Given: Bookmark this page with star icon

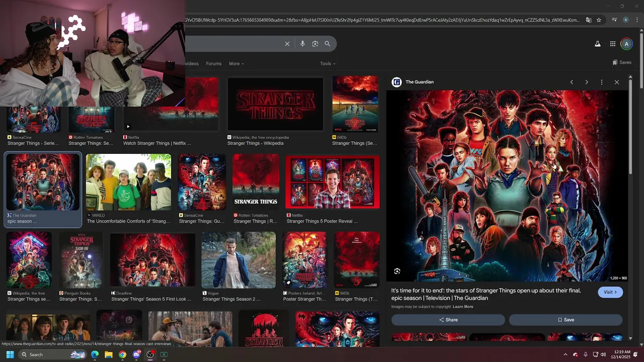Looking at the screenshot, I should coord(599,20).
